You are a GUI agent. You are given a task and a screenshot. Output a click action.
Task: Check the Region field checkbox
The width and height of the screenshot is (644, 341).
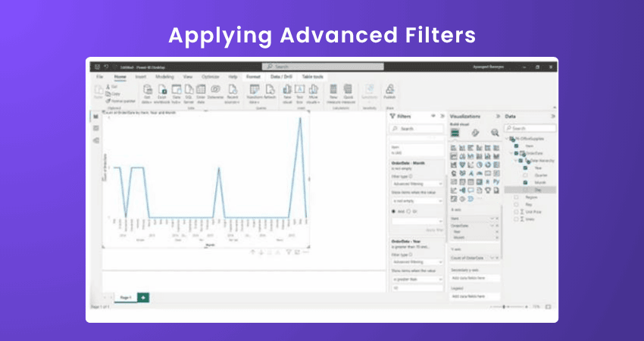click(517, 197)
